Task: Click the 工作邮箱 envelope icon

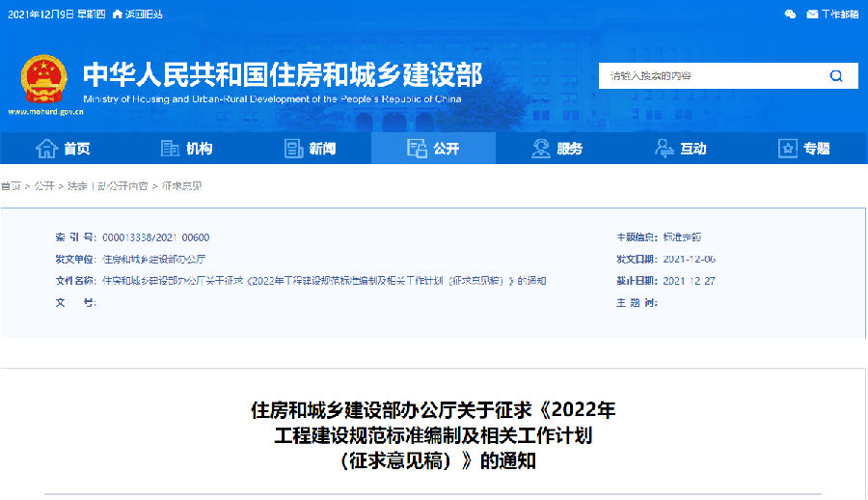Action: (812, 14)
